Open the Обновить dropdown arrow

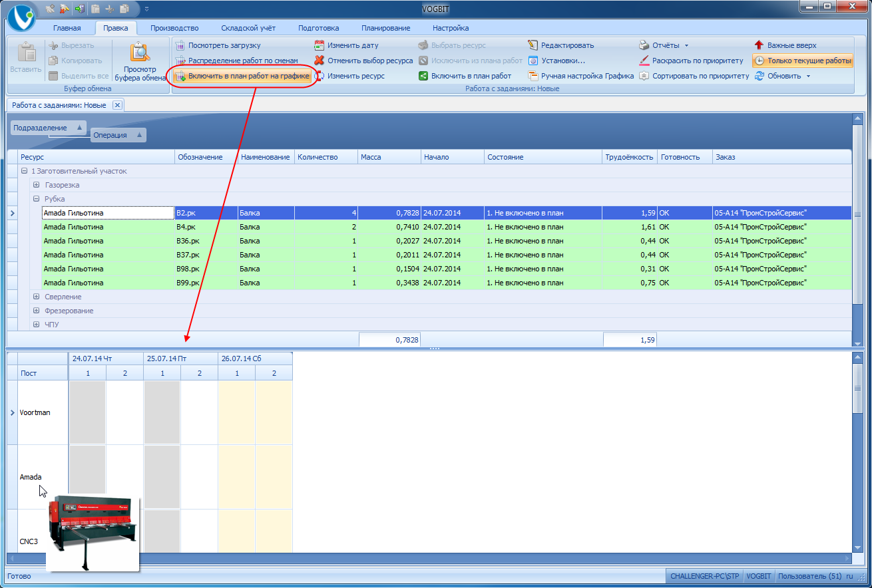808,76
